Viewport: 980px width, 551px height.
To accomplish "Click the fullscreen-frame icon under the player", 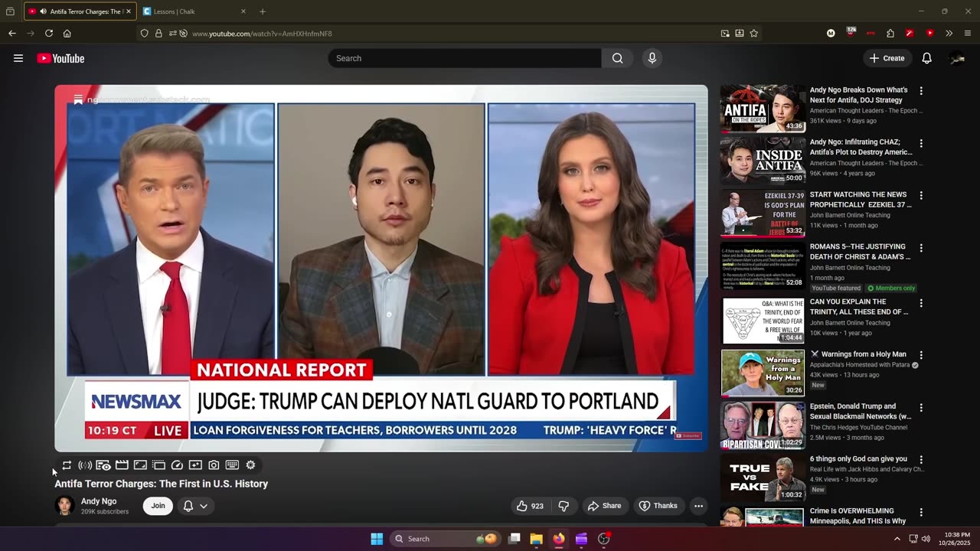I will coord(140,465).
